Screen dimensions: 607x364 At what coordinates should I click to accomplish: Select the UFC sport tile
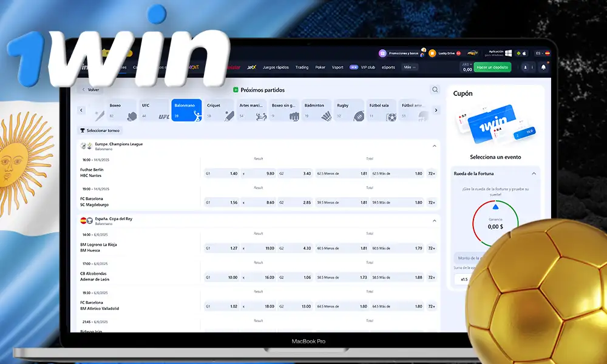click(155, 110)
